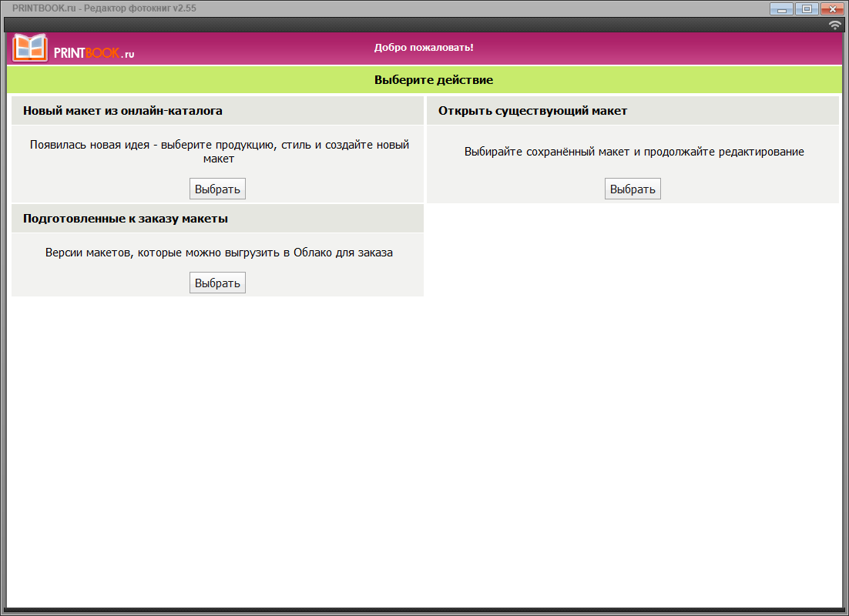Click the new layout description text
The width and height of the screenshot is (849, 616).
tap(219, 151)
